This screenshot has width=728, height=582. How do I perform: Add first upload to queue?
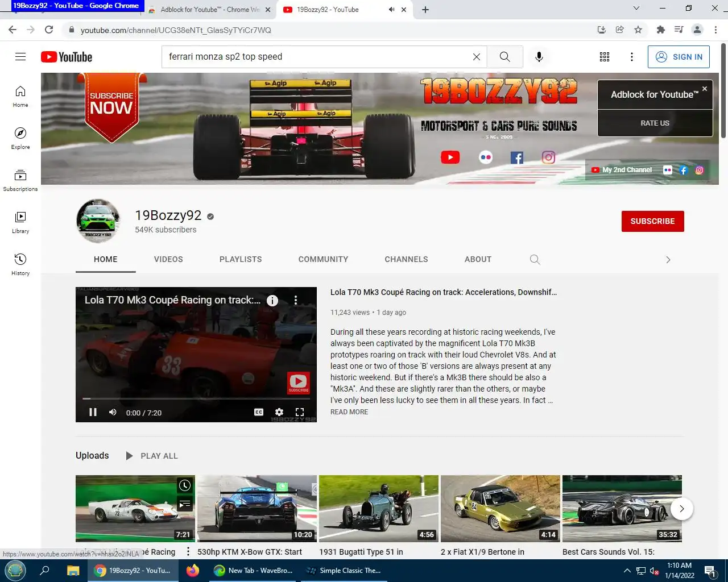click(x=185, y=504)
